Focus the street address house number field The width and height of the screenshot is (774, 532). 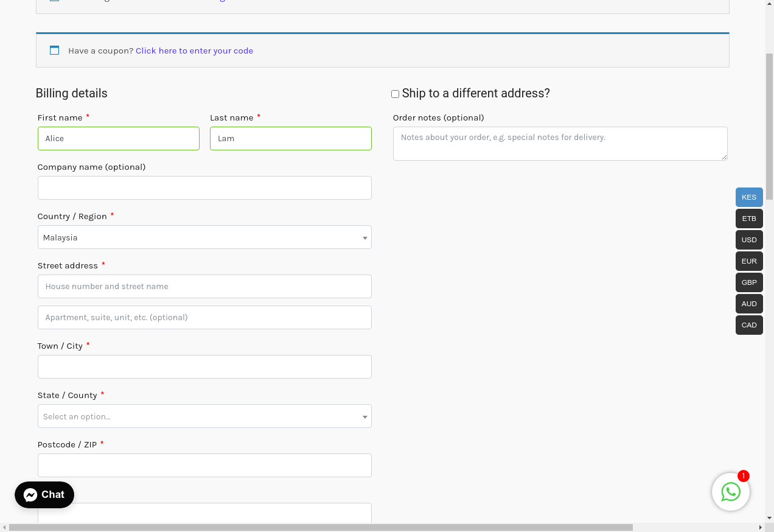(x=204, y=286)
